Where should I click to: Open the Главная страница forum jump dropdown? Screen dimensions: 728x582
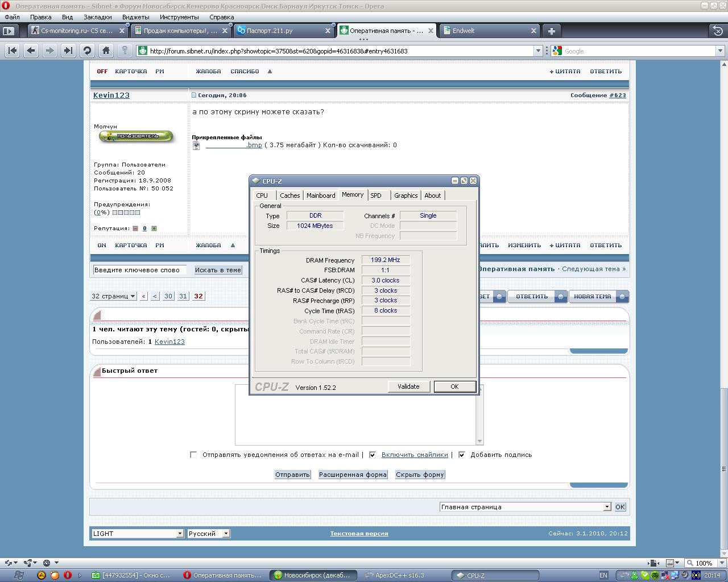pos(525,507)
